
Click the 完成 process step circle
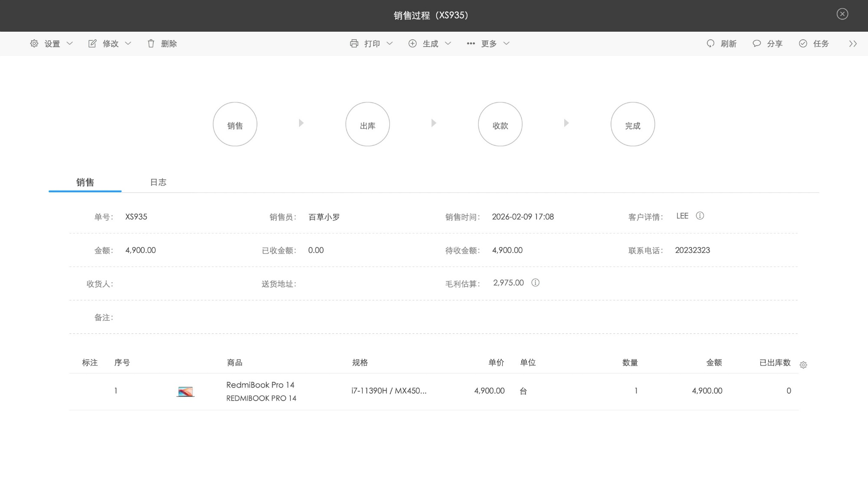[x=632, y=124]
